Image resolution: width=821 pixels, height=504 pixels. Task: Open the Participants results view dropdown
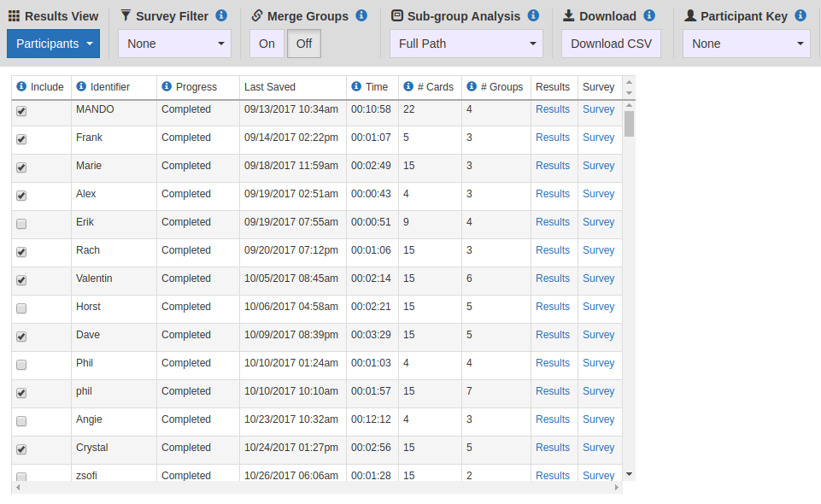(x=54, y=44)
